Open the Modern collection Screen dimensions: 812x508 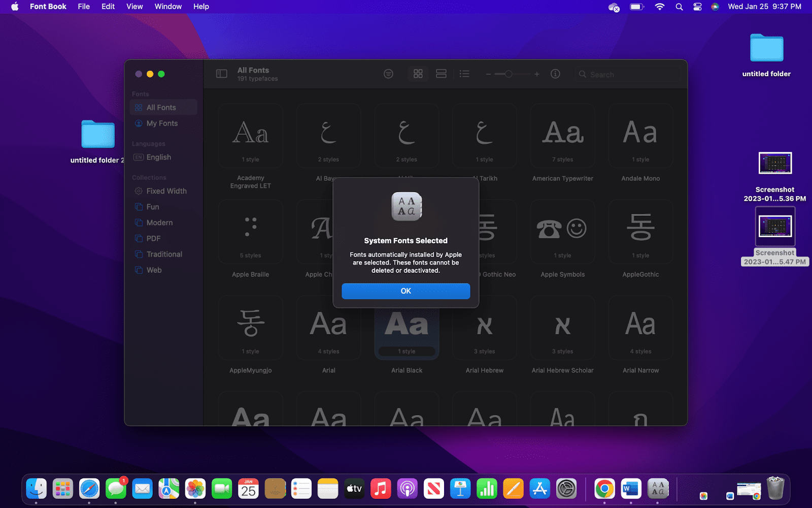pos(163,223)
